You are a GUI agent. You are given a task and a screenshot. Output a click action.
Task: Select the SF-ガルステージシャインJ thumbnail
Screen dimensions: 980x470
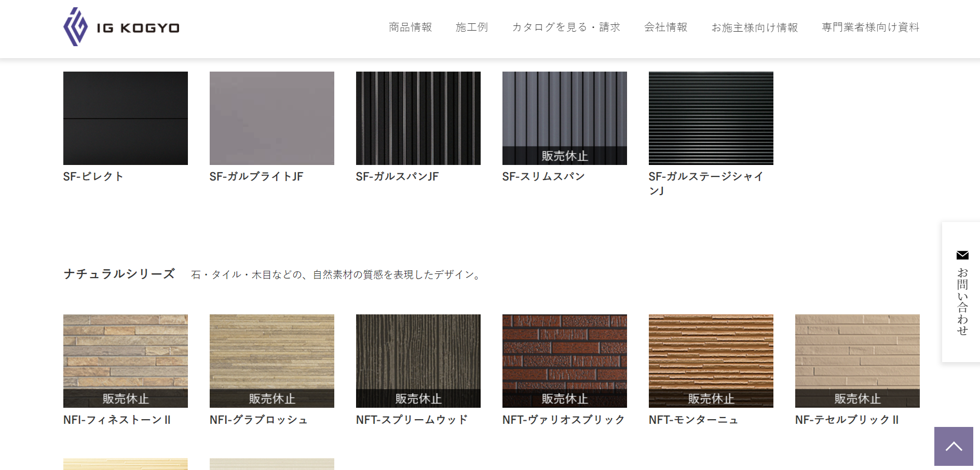click(x=711, y=118)
